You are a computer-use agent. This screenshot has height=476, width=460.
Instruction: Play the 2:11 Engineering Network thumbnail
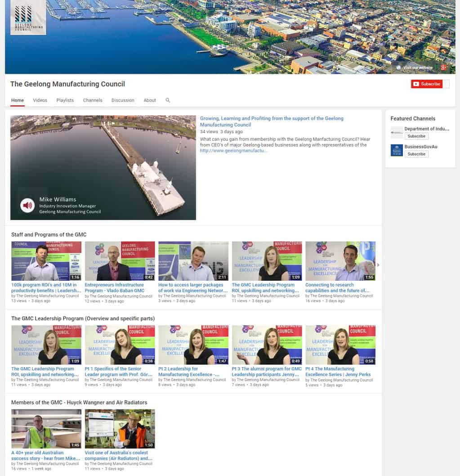coord(193,261)
